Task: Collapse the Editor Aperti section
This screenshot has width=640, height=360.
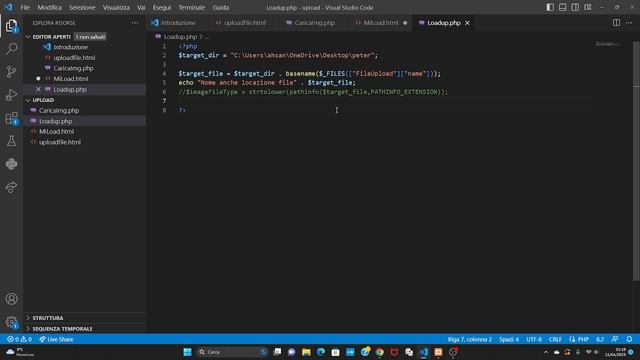Action: click(x=51, y=37)
